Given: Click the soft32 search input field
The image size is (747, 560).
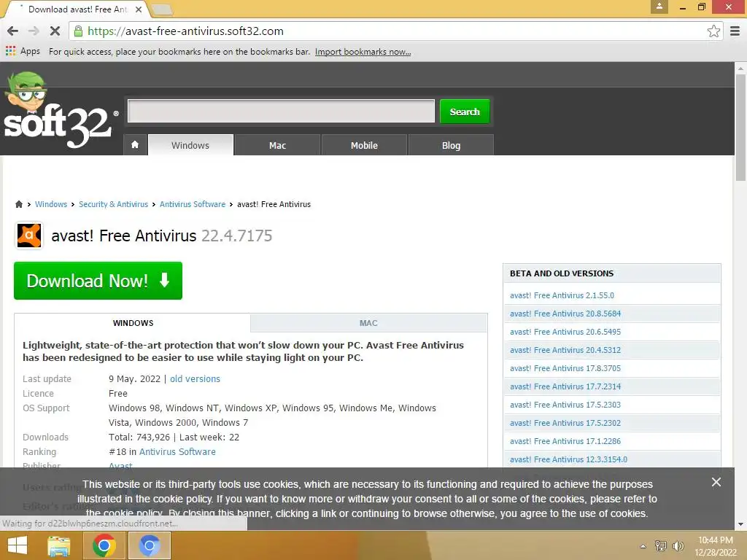Looking at the screenshot, I should coord(281,111).
